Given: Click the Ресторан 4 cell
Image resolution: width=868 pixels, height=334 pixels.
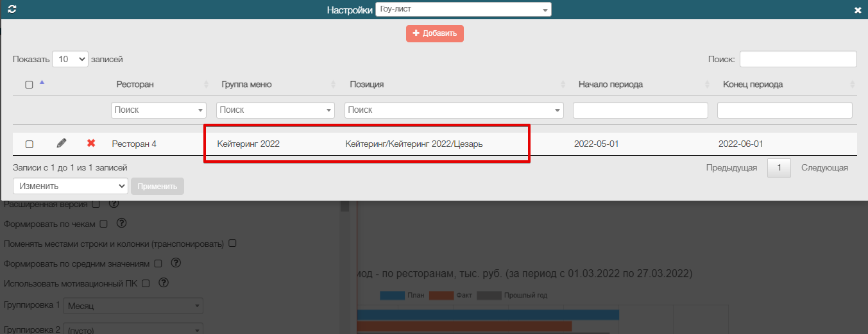Looking at the screenshot, I should tap(134, 144).
